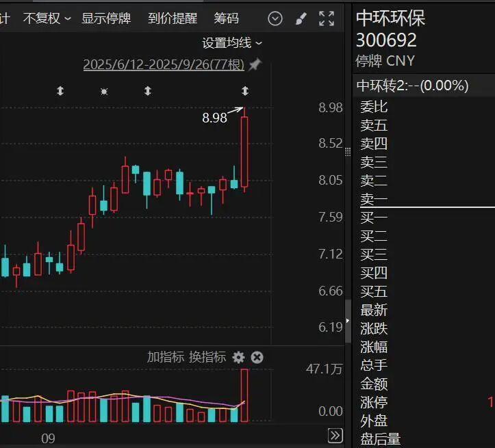Click the brush drawing tool icon
Viewport: 495px width, 448px height.
pyautogui.click(x=301, y=18)
